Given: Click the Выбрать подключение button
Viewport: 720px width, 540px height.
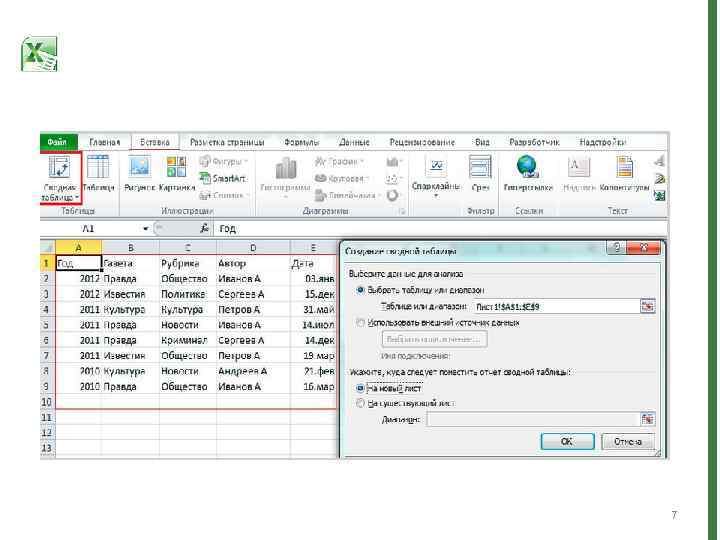Looking at the screenshot, I should click(x=434, y=339).
